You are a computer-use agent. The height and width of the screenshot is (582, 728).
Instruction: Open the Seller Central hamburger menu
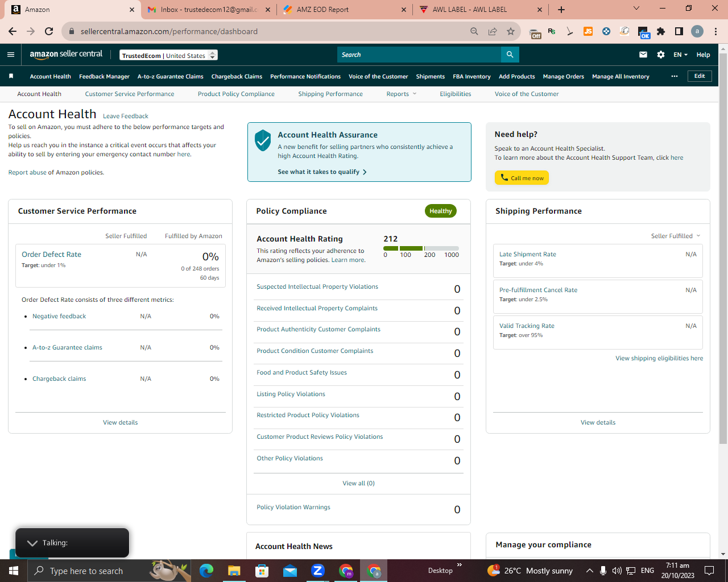[x=11, y=55]
